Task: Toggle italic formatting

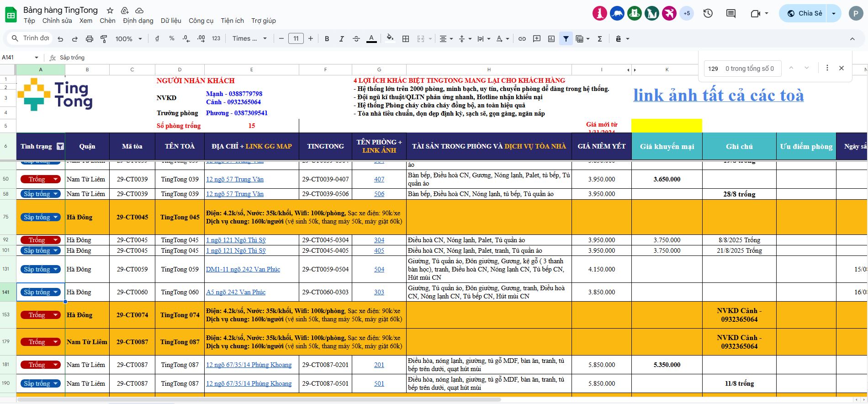Action: [x=341, y=39]
